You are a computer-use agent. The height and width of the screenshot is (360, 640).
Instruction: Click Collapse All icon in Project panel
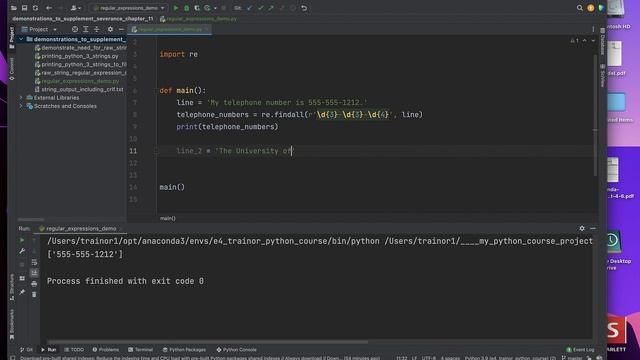pyautogui.click(x=97, y=29)
